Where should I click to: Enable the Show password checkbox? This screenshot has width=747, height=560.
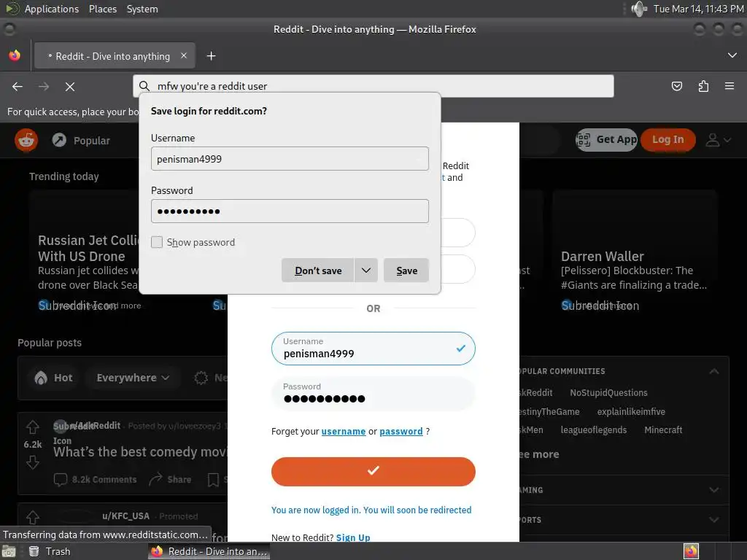click(157, 242)
